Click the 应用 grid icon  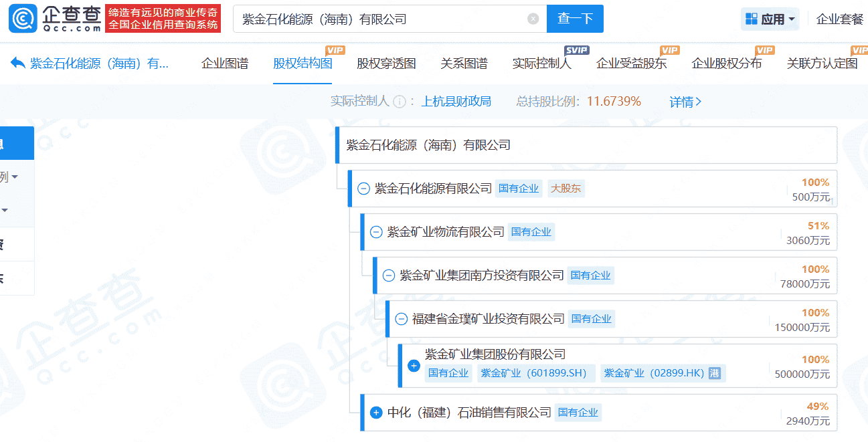coord(752,19)
